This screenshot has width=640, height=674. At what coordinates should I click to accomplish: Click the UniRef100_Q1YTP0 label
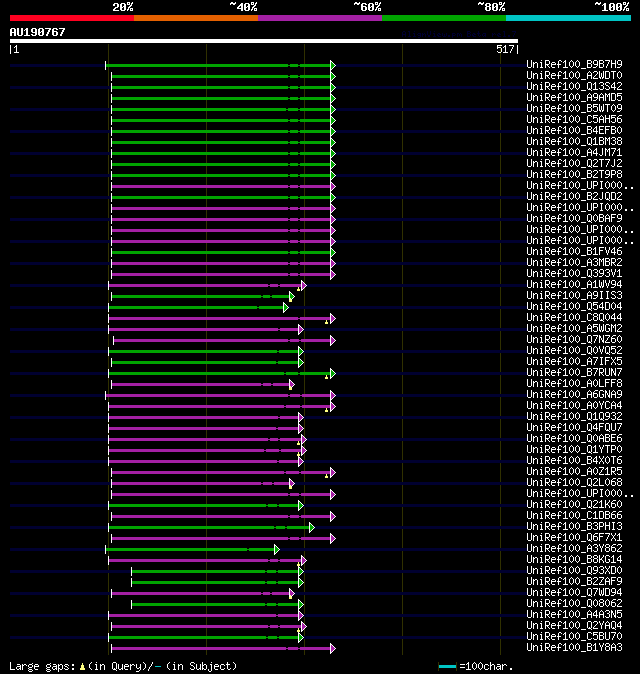pos(574,450)
